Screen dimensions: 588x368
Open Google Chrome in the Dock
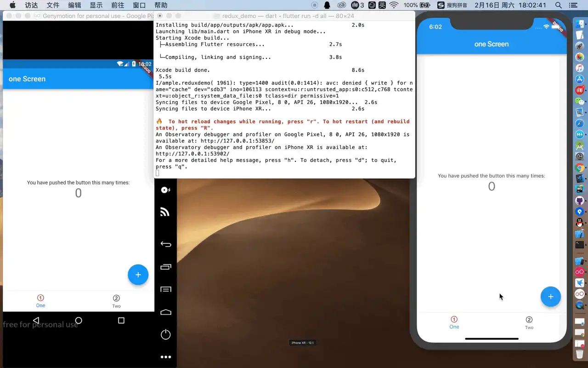580,168
